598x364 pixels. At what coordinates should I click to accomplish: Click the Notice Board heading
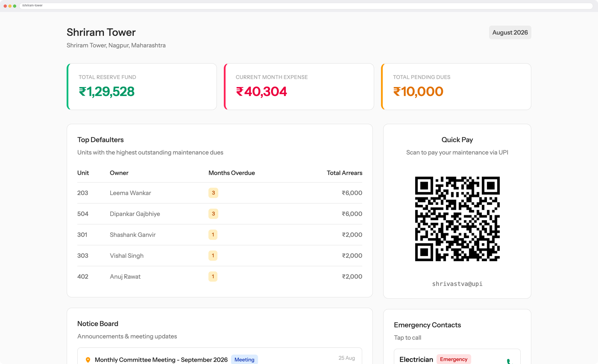[98, 324]
